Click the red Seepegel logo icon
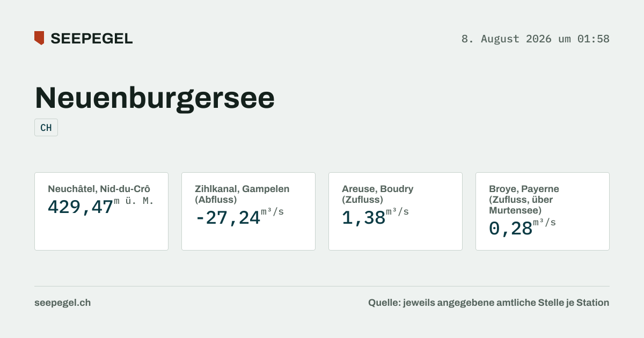The height and width of the screenshot is (338, 644). tap(39, 38)
